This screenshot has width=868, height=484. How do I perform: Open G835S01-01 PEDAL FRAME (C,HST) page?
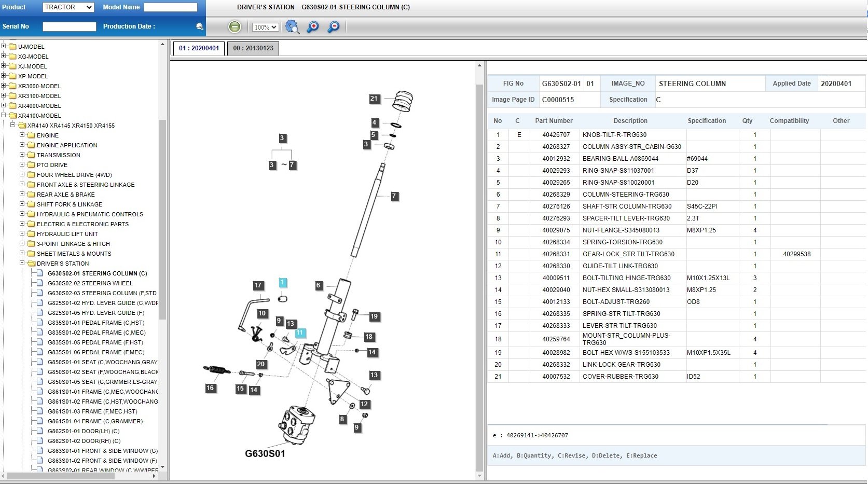coord(96,323)
